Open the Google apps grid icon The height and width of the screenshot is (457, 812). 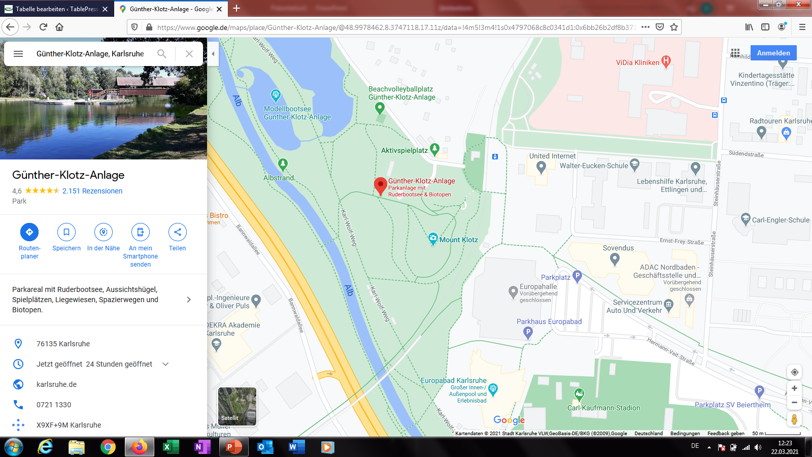(x=735, y=53)
